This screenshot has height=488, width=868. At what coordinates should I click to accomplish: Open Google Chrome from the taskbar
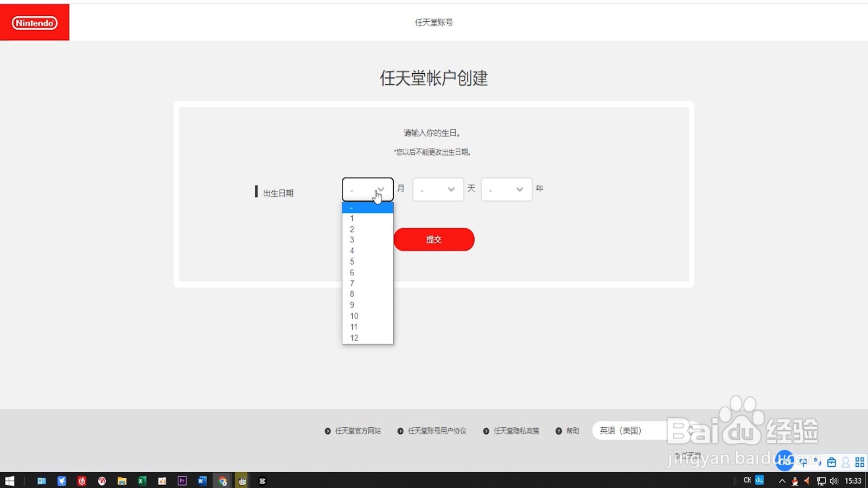coord(222,480)
